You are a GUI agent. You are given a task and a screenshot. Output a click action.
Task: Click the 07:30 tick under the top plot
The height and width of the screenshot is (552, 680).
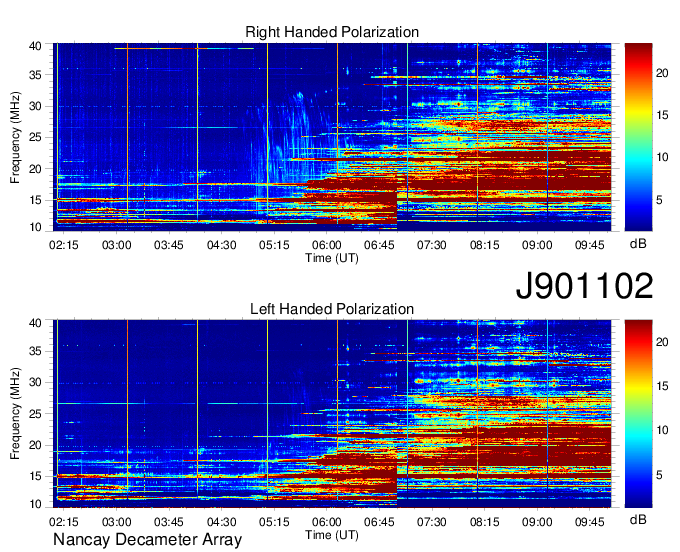pyautogui.click(x=432, y=245)
